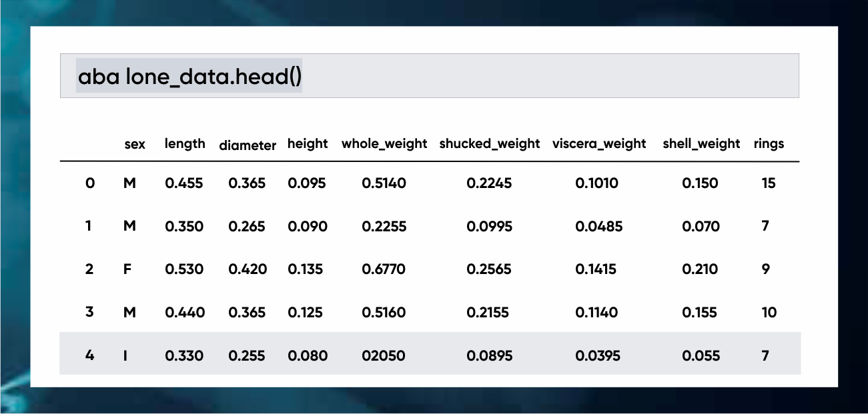Click the 'shell_weight' column header
Viewport: 868px width, 414px height.
pyautogui.click(x=701, y=144)
